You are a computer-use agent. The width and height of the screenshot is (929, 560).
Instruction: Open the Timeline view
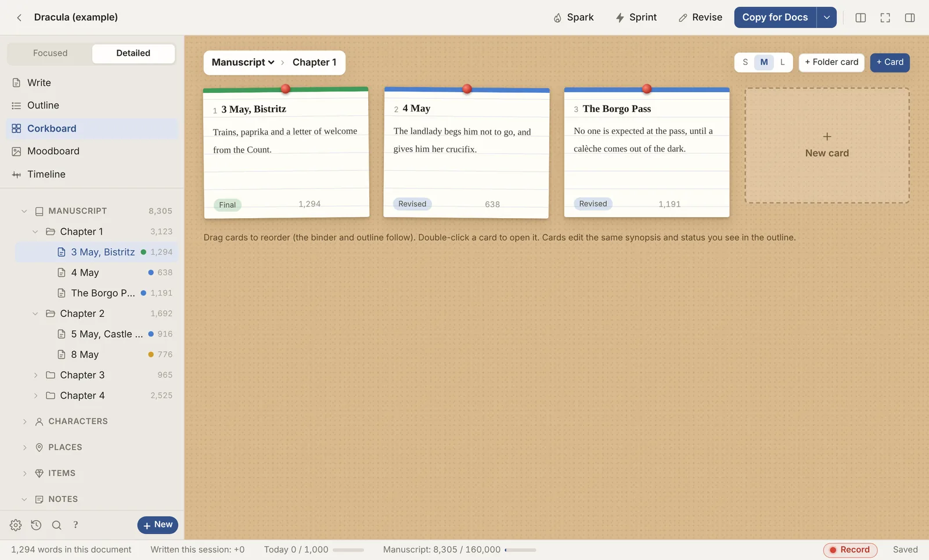click(x=92, y=174)
